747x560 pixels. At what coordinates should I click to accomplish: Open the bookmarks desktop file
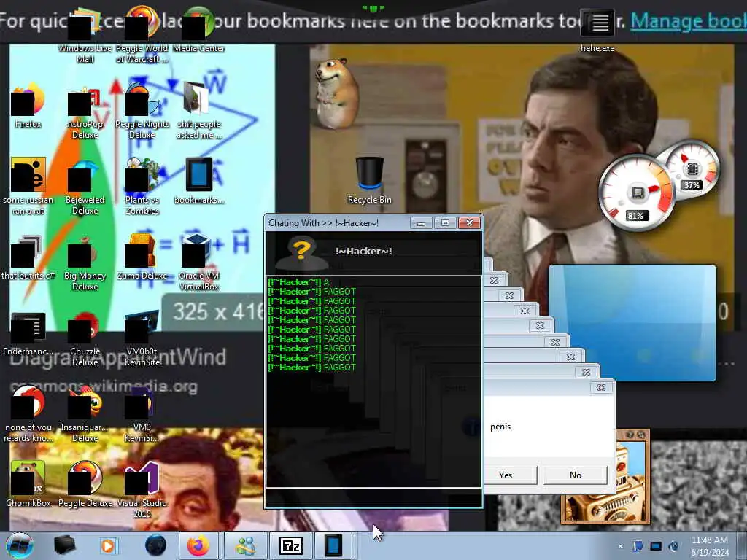[198, 181]
